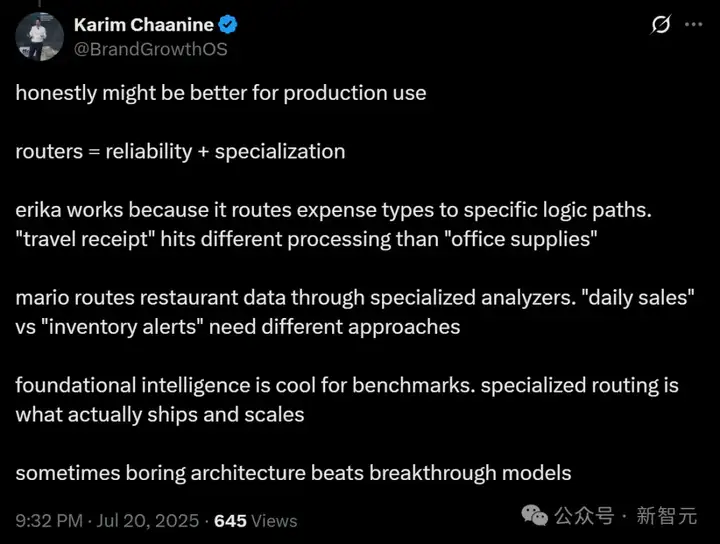The image size is (720, 544).
Task: Click the line 'honestly might be better for production use'
Action: pos(221,93)
